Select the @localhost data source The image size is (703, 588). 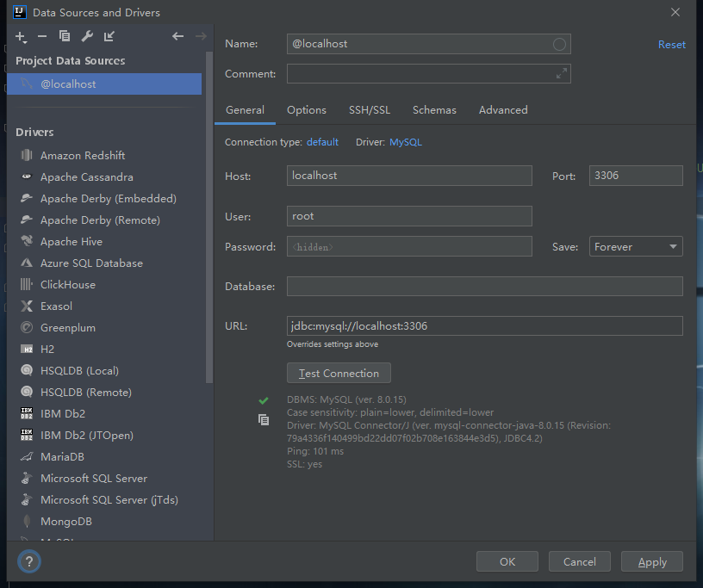[x=68, y=84]
